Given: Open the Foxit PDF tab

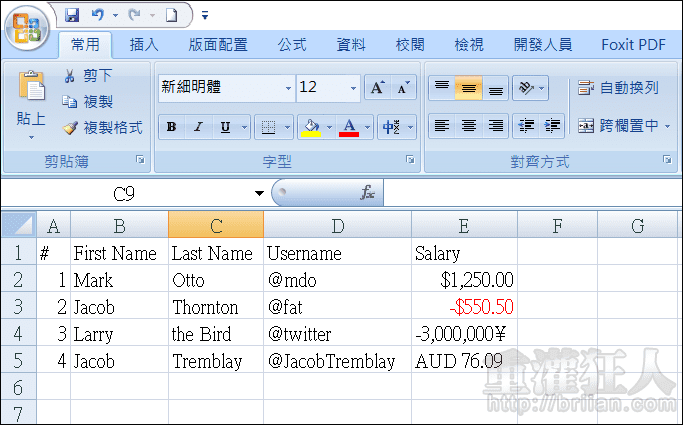Looking at the screenshot, I should point(633,45).
